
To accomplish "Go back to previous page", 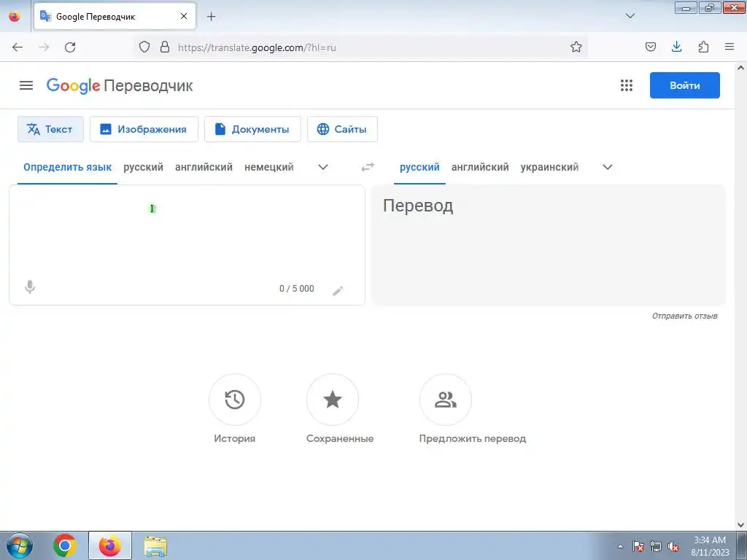I will [18, 47].
